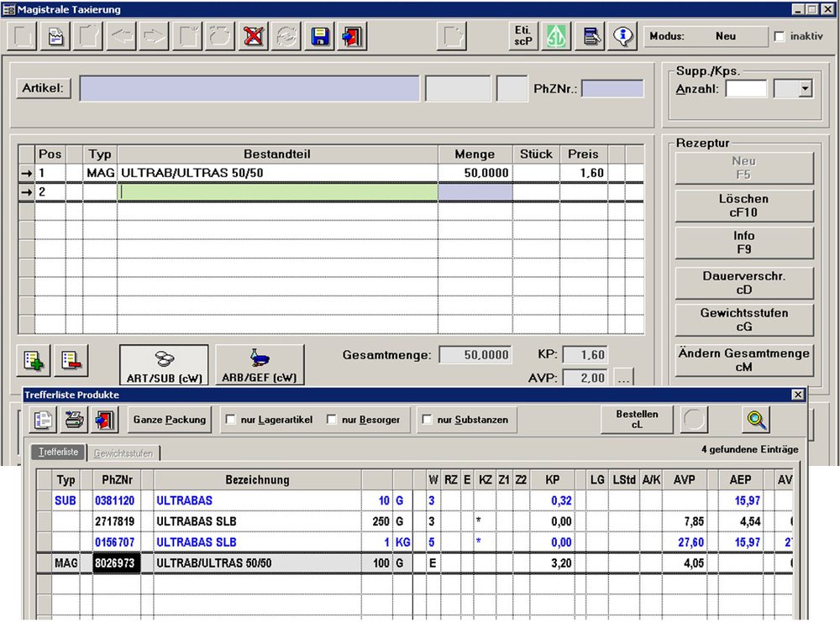Image resolution: width=840 pixels, height=622 pixels.
Task: Click the remove row icon with red minus
Action: coord(71,361)
